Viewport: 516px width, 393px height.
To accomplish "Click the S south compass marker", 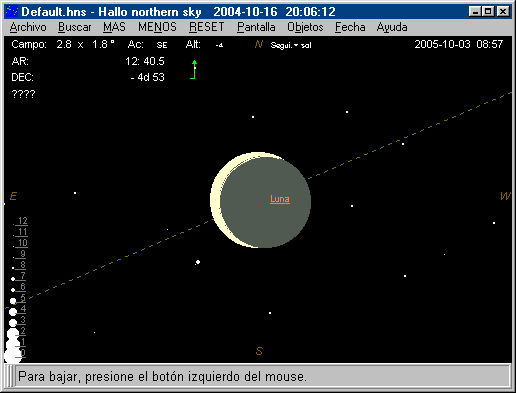I will click(x=259, y=351).
